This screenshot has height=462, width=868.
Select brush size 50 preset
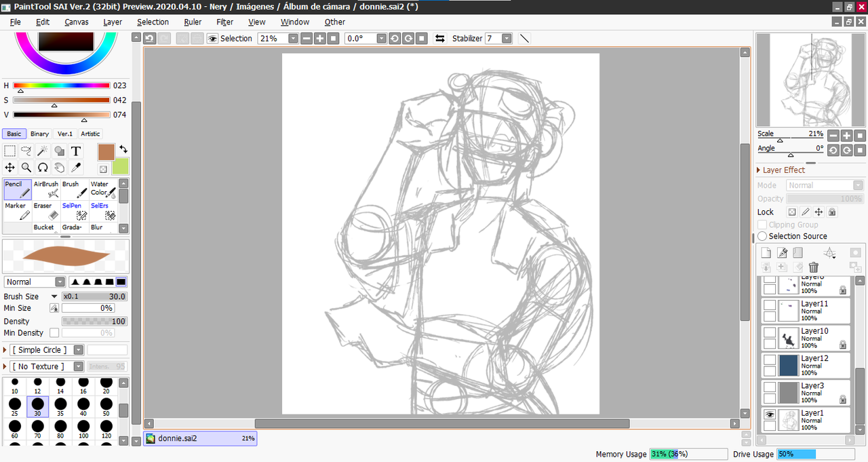106,407
